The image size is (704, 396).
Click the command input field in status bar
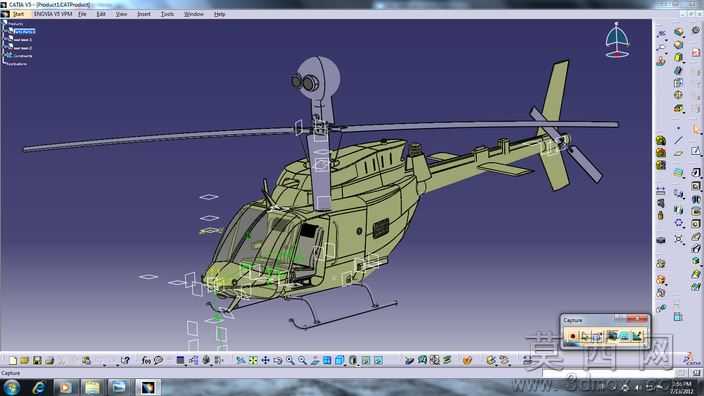point(608,373)
